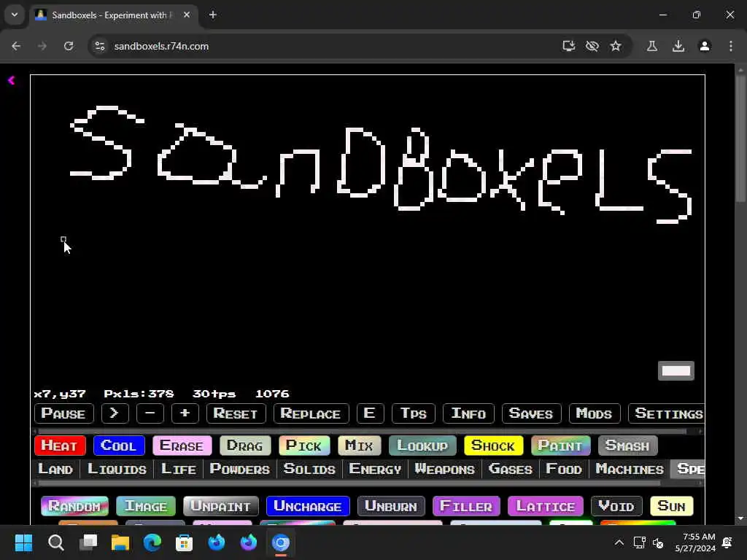Image resolution: width=747 pixels, height=560 pixels.
Task: Switch to the Solids category
Action: pyautogui.click(x=309, y=469)
